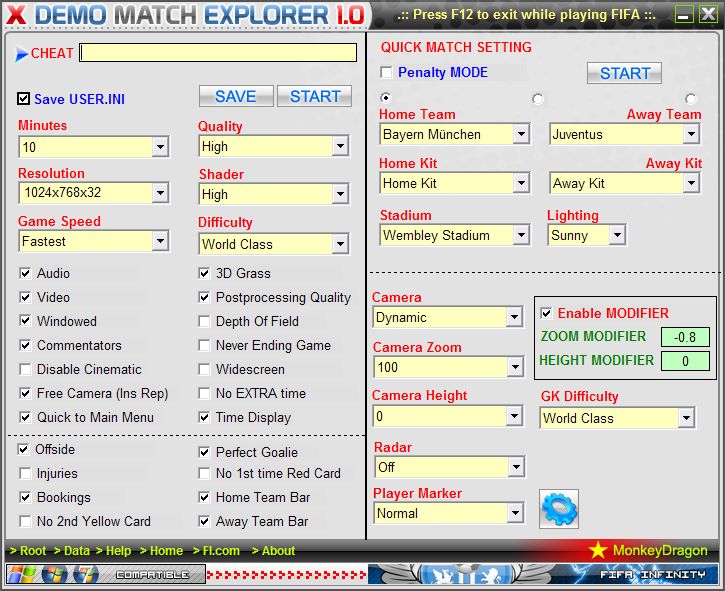Close the Demo Match Explorer window
The image size is (725, 591).
(x=708, y=14)
